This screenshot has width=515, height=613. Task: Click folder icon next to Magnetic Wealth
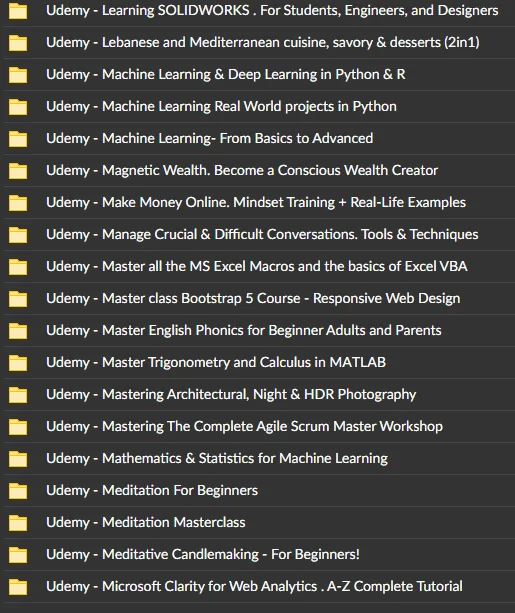18,171
